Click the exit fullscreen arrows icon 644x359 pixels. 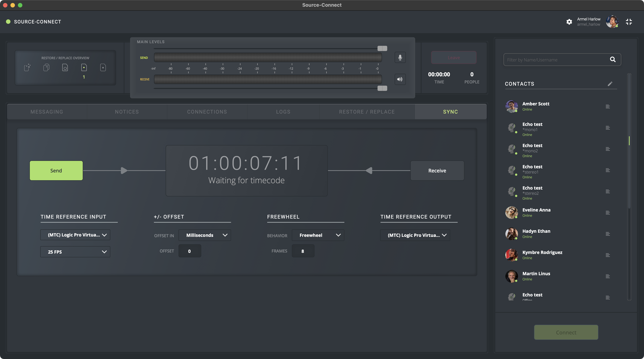click(x=629, y=22)
